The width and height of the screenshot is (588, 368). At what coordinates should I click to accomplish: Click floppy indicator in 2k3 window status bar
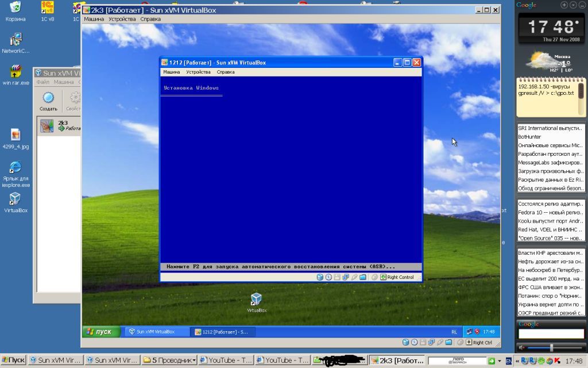pyautogui.click(x=423, y=342)
